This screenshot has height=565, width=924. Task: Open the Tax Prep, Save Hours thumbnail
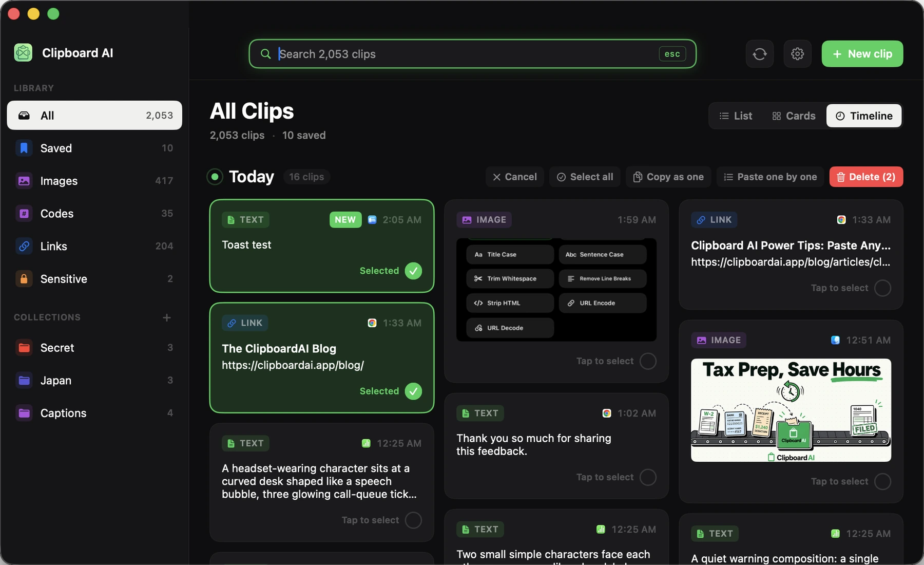tap(791, 410)
